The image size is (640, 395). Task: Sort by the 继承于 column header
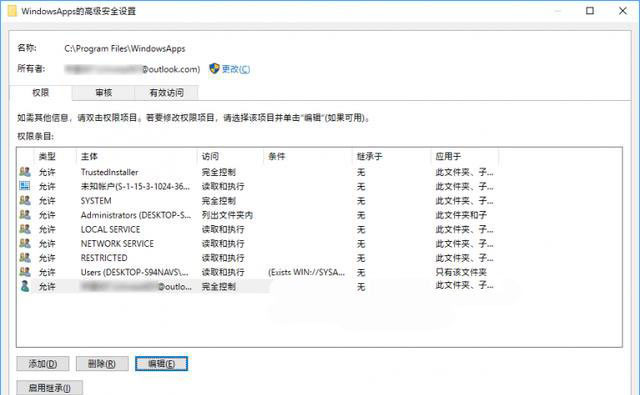(392, 156)
